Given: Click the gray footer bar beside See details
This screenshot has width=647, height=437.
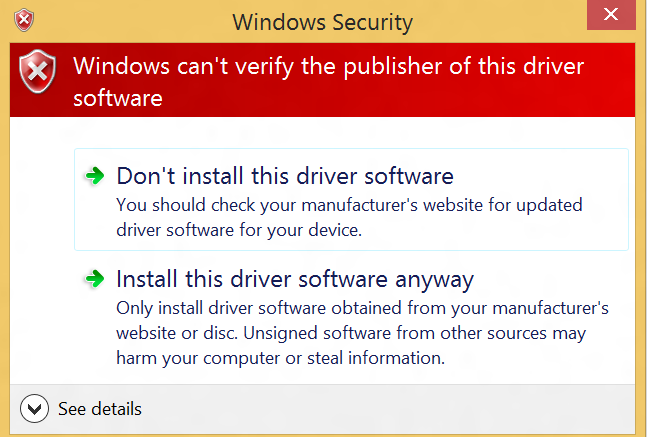Looking at the screenshot, I should pos(388,409).
